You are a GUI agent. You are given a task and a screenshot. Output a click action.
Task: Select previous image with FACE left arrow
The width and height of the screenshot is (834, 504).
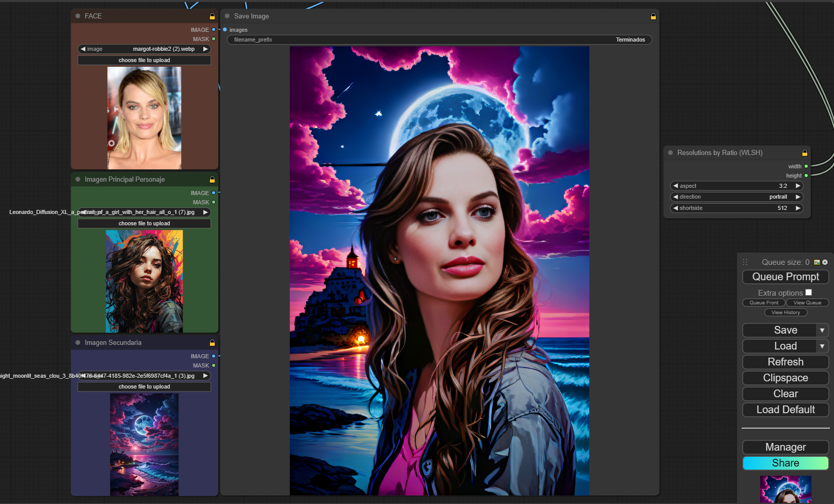point(83,49)
